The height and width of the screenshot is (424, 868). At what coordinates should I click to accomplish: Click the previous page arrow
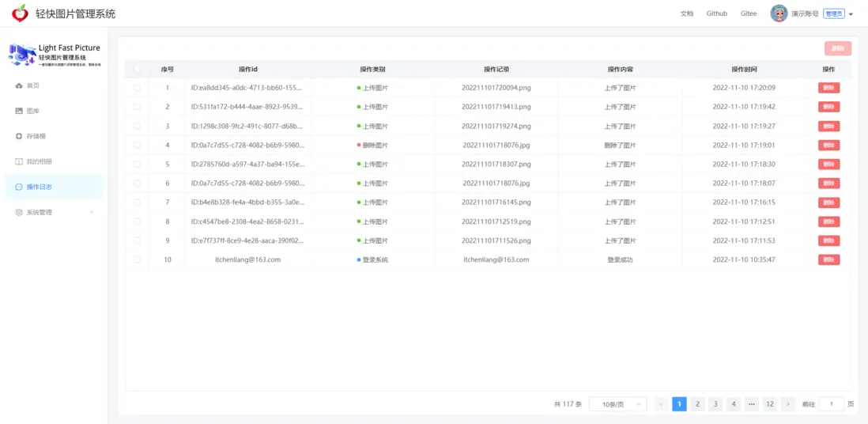point(661,404)
